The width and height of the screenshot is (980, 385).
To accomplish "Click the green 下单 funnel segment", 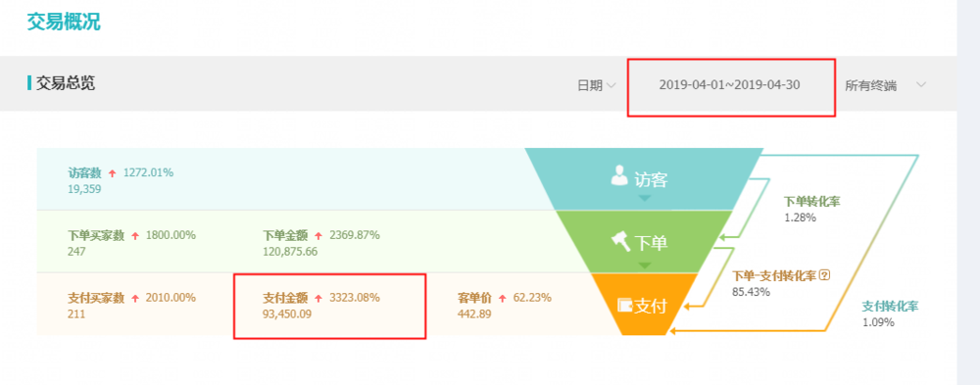I will [x=644, y=242].
